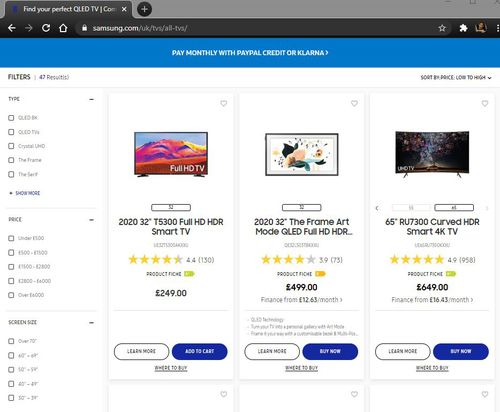Image resolution: width=500 pixels, height=412 pixels.
Task: Switch to the Find your perfect QLED TV tab
Action: click(x=67, y=9)
